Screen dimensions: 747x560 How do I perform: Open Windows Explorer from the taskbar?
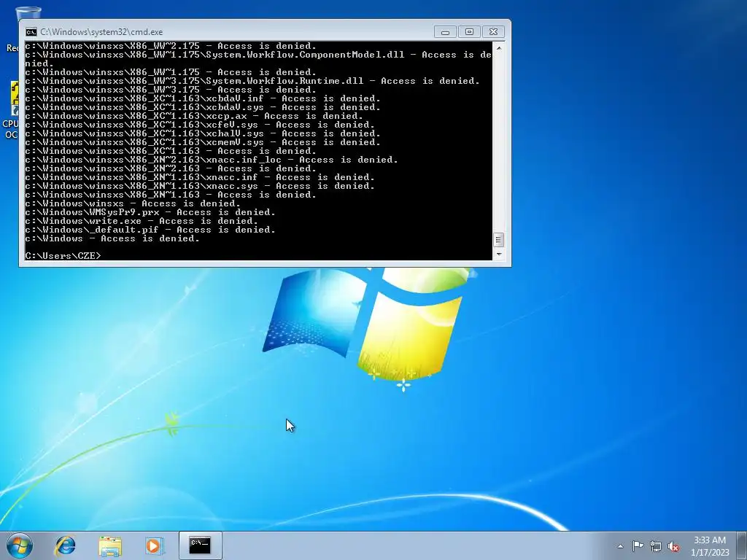pyautogui.click(x=110, y=545)
